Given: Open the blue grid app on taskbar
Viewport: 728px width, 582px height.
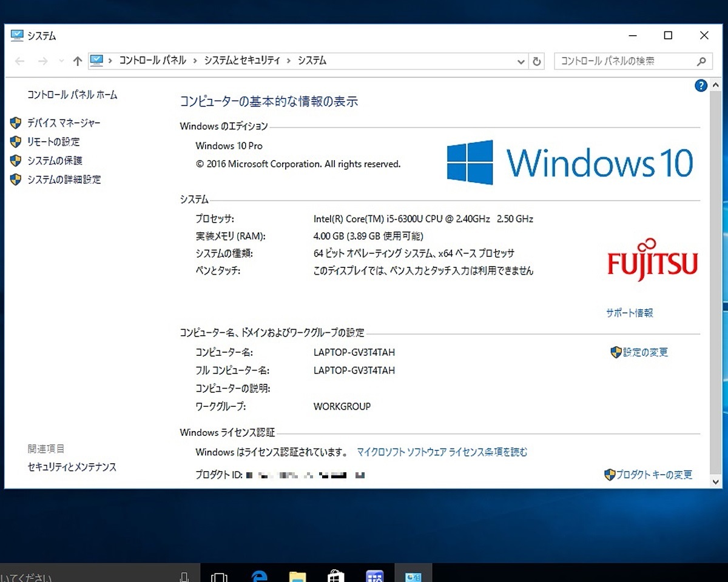Looking at the screenshot, I should (x=374, y=576).
